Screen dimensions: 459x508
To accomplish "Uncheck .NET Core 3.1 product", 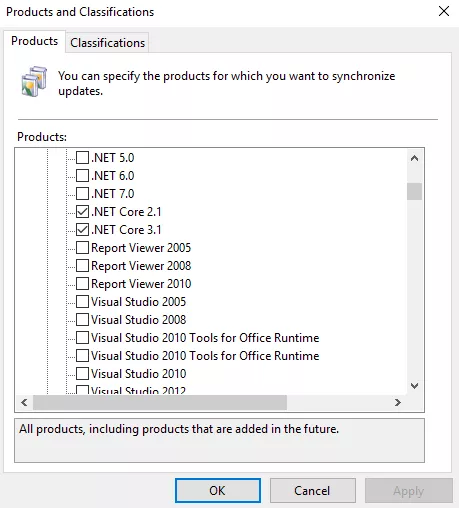I will coord(82,229).
